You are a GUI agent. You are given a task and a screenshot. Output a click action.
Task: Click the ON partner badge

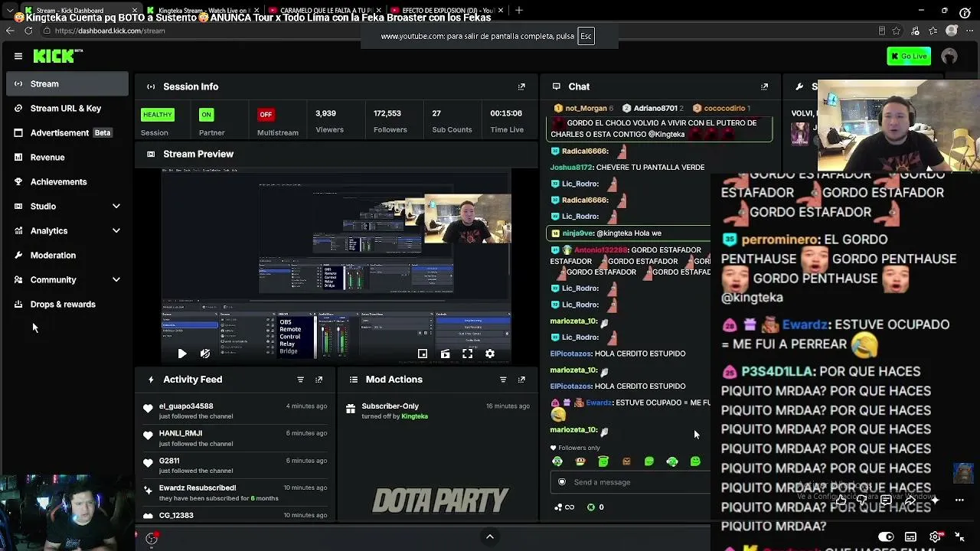coord(206,115)
